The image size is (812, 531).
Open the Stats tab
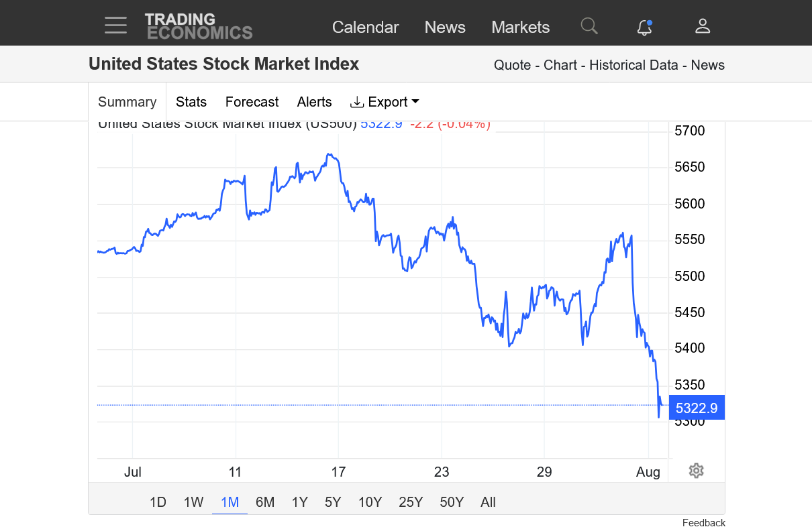click(x=191, y=102)
